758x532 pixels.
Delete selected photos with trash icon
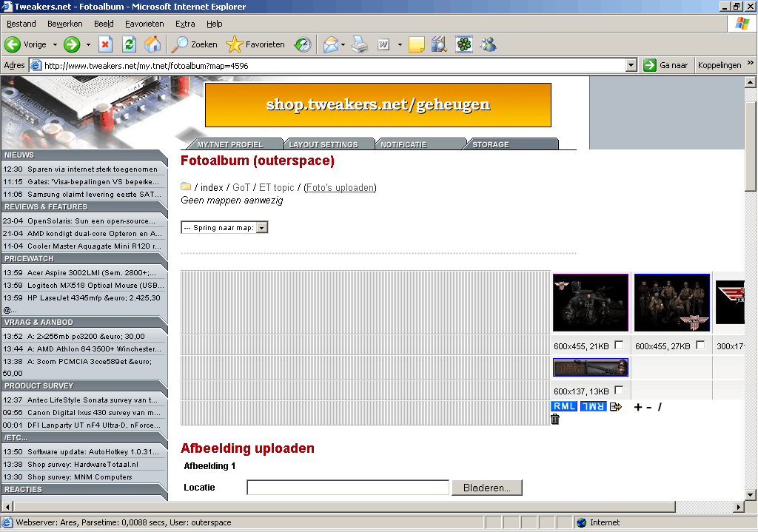pos(555,420)
